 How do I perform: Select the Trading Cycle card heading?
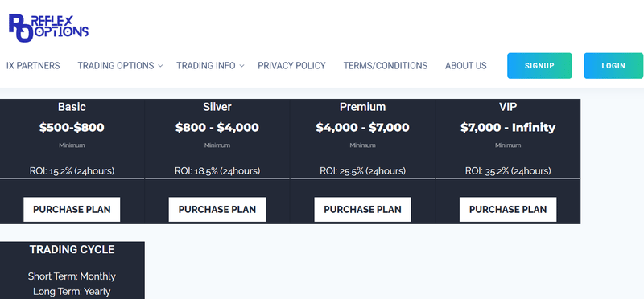[x=72, y=249]
